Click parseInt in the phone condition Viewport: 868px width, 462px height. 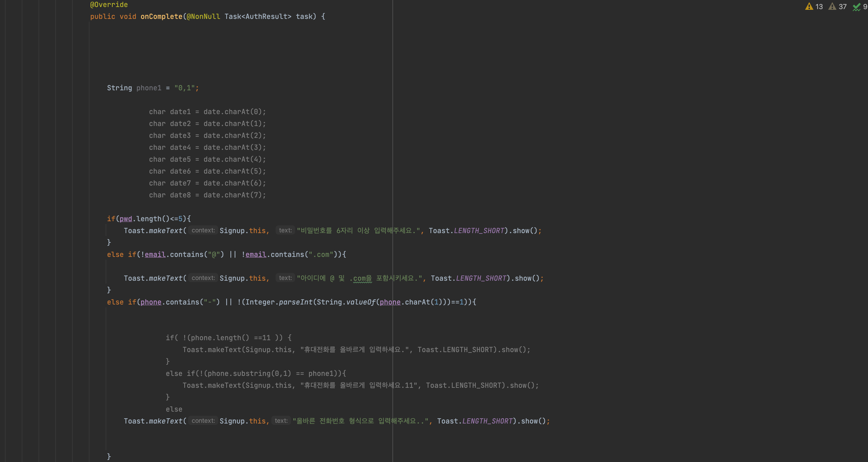(x=296, y=302)
